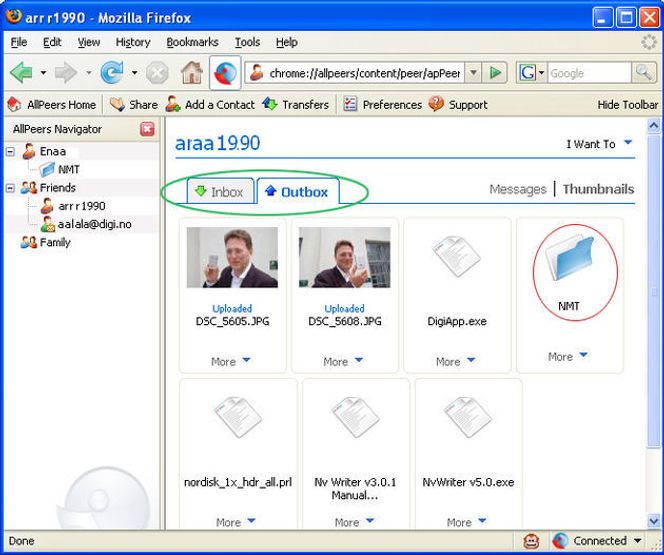This screenshot has width=664, height=555.
Task: Reload the page with the Refresh icon
Action: click(112, 72)
